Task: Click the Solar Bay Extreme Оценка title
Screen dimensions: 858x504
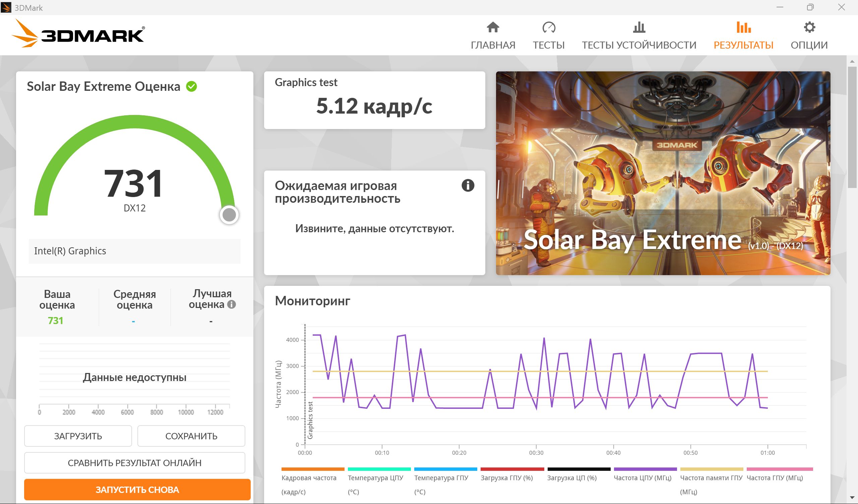Action: click(x=104, y=86)
